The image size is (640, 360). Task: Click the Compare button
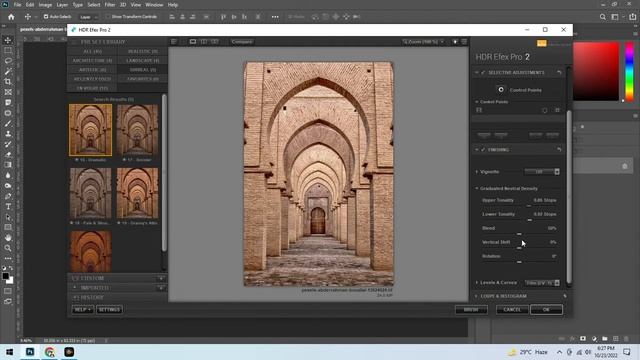(242, 42)
